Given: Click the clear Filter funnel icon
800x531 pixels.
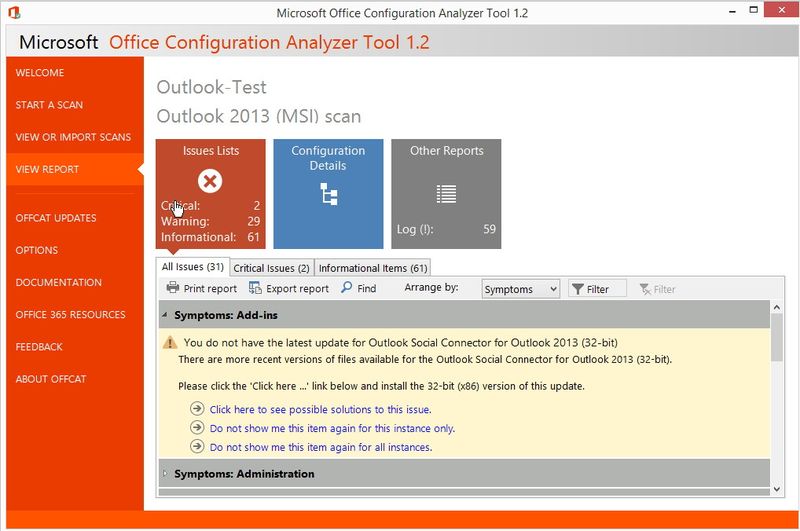Looking at the screenshot, I should tap(645, 290).
